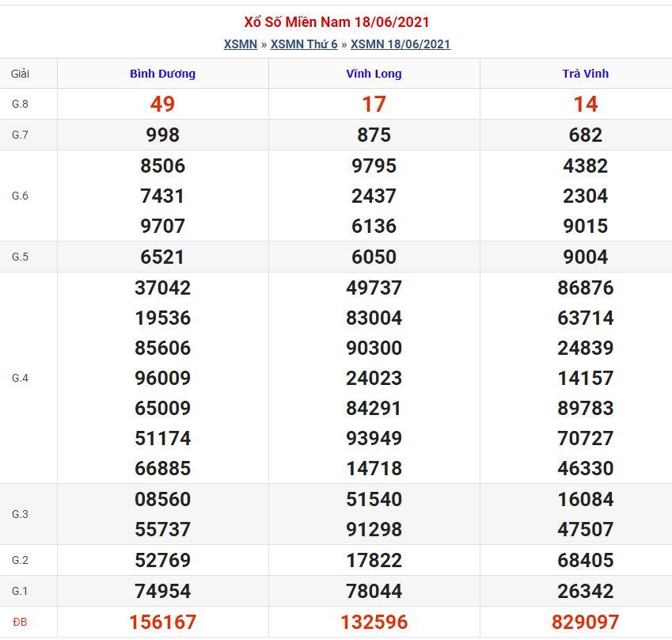Select G.8 result 17

click(x=374, y=104)
